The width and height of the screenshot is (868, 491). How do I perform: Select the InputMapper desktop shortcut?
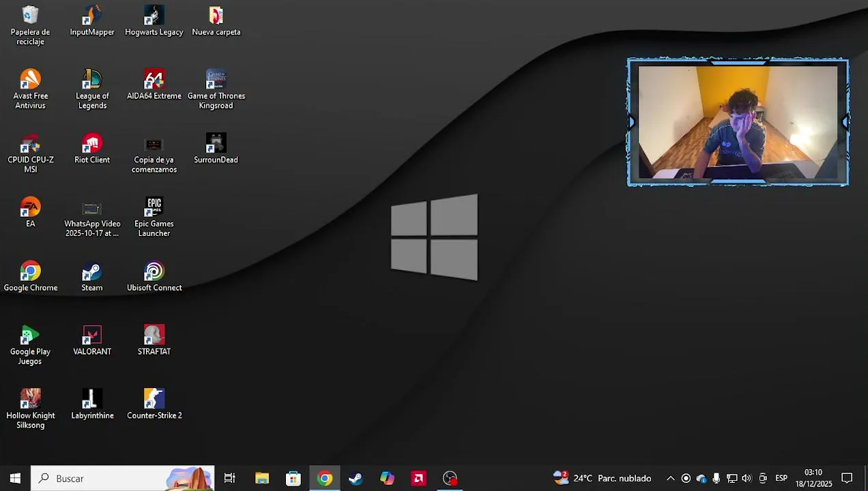pos(92,21)
